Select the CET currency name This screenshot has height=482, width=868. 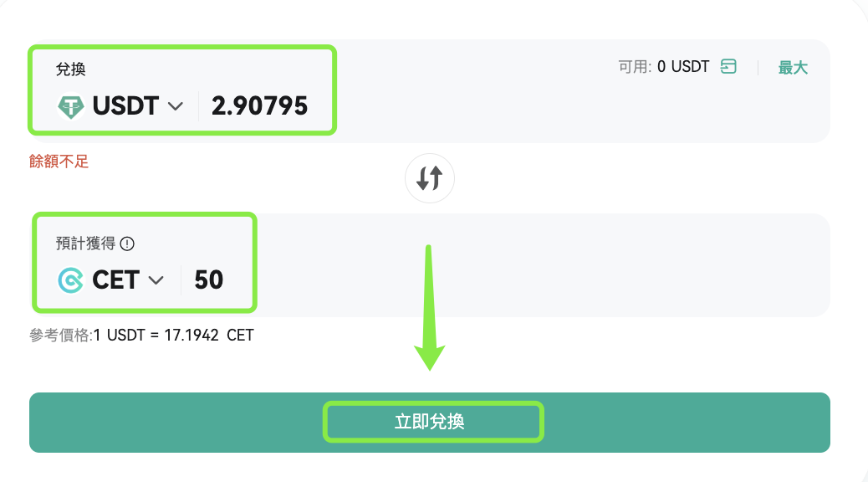[x=115, y=279]
